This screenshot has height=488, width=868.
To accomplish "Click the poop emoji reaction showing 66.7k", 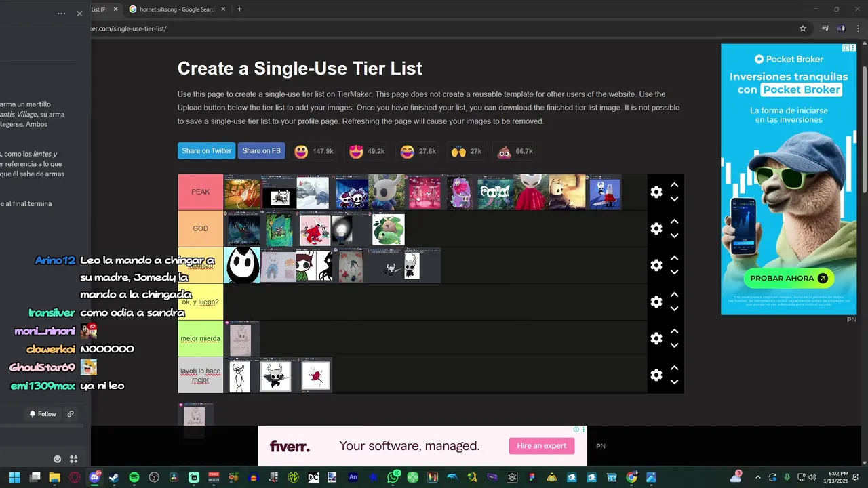I will coord(504,152).
